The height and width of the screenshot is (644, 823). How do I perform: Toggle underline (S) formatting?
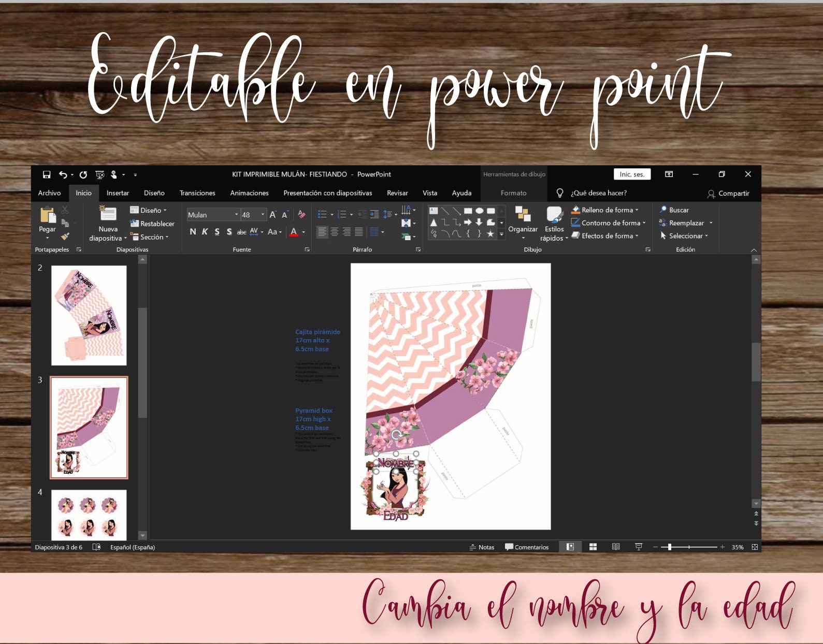click(x=217, y=232)
